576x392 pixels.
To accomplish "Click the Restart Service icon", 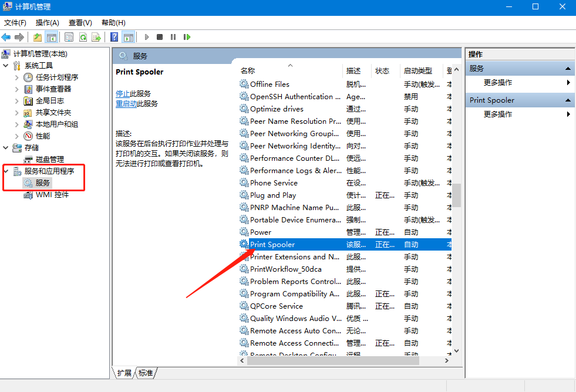I will click(187, 37).
